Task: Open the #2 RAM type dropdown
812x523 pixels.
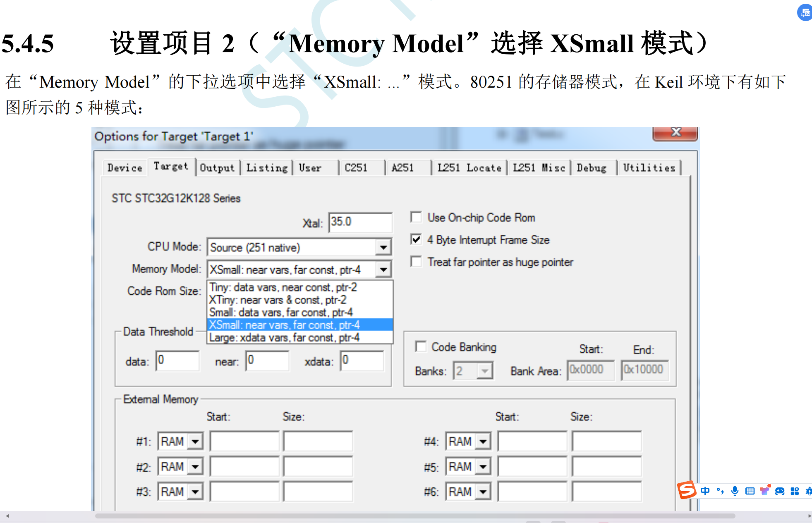Action: [195, 467]
